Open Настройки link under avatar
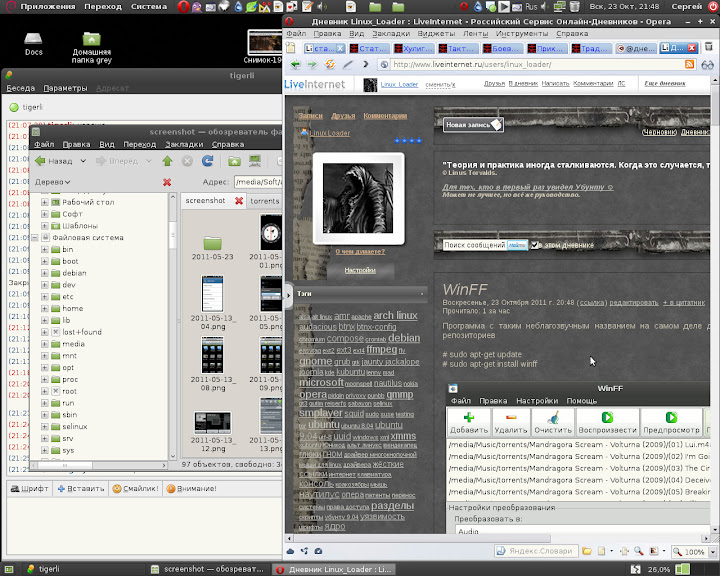This screenshot has width=720, height=576. (360, 270)
